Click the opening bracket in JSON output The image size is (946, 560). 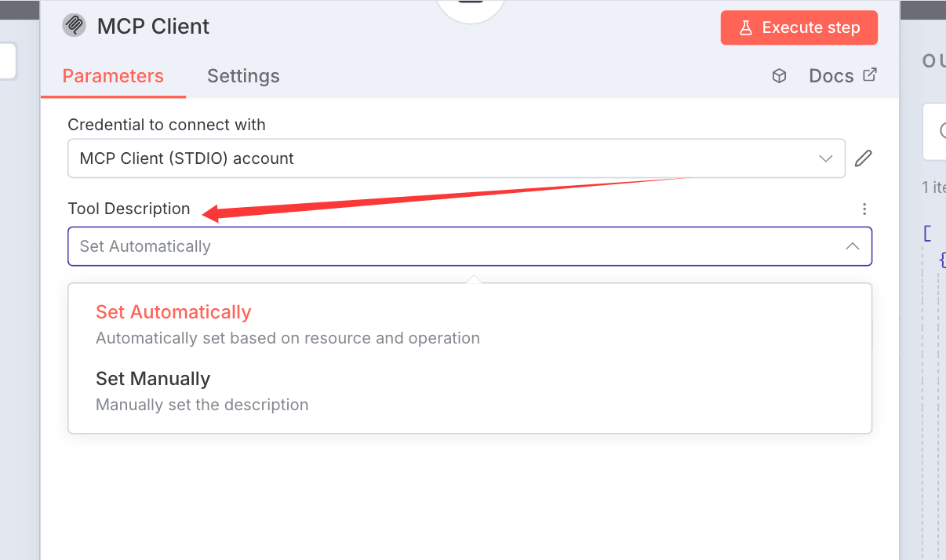tap(927, 233)
